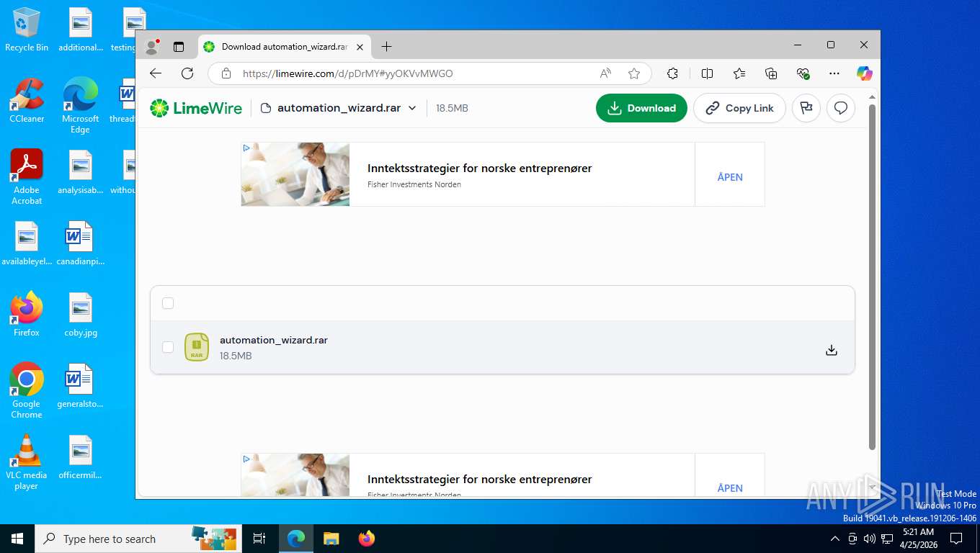Click the report flag icon
This screenshot has height=553, width=980.
tap(806, 108)
